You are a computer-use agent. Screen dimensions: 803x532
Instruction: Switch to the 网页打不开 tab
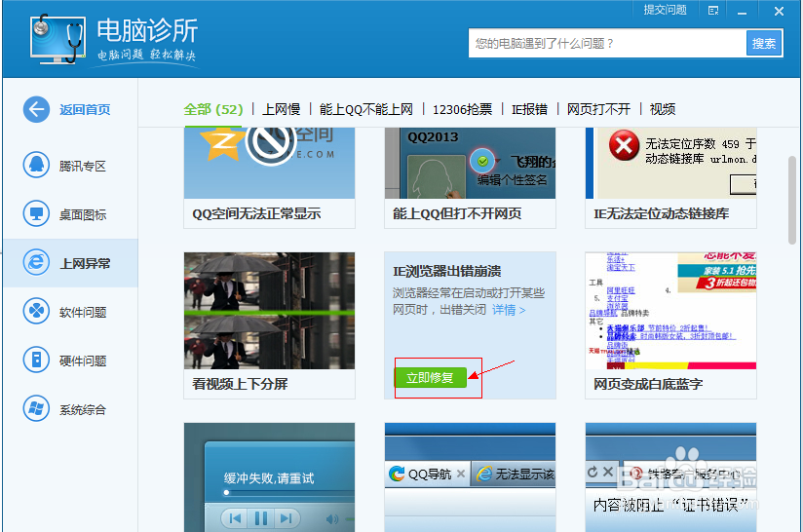coord(598,109)
